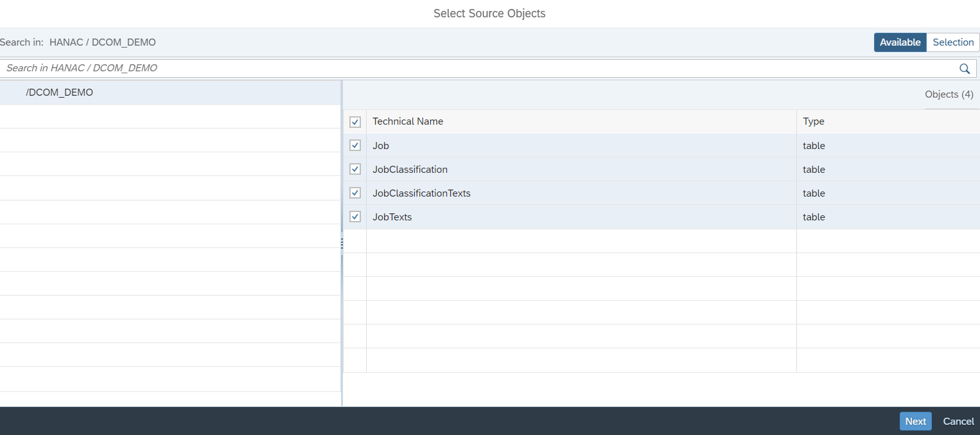
Task: Switch to the Selection tab
Action: pos(953,42)
